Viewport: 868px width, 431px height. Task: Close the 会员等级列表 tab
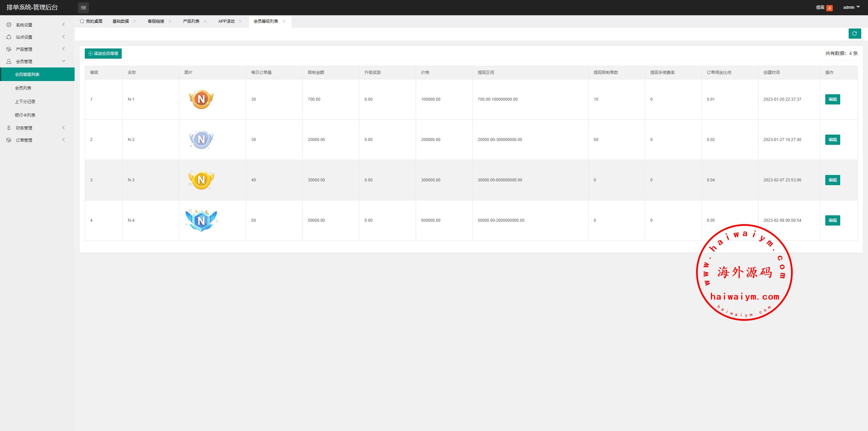284,21
